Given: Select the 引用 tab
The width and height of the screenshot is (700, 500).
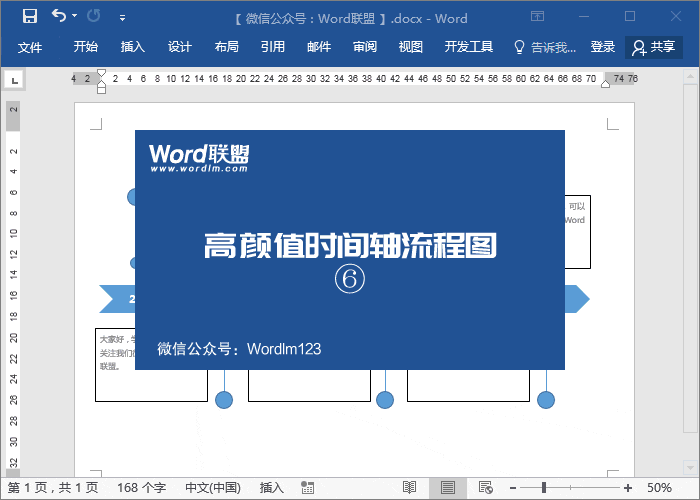Looking at the screenshot, I should 273,46.
